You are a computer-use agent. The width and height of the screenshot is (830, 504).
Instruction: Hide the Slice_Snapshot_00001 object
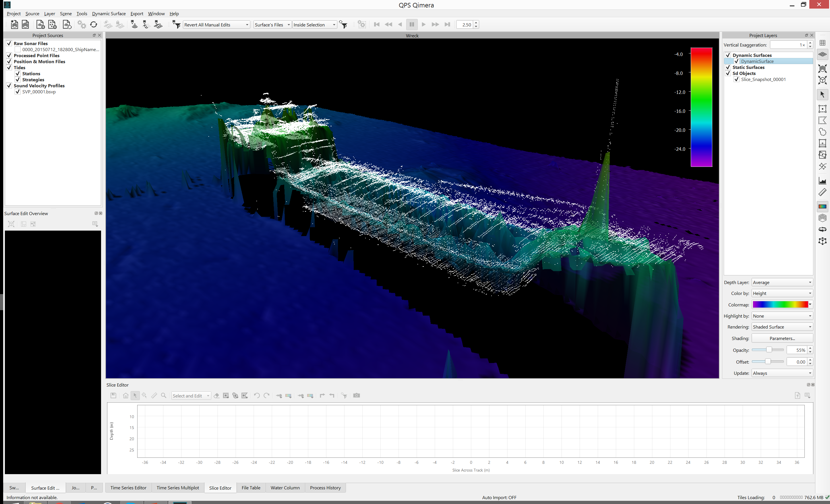click(736, 80)
